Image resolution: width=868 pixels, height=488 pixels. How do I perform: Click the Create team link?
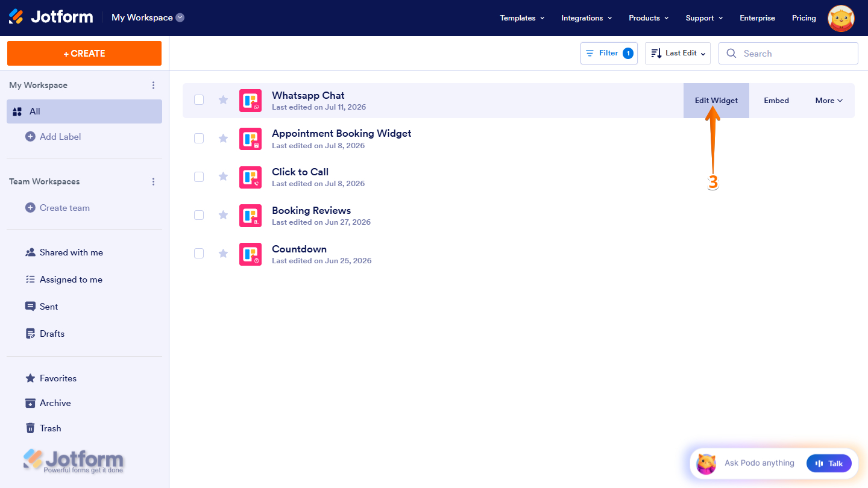pyautogui.click(x=64, y=208)
